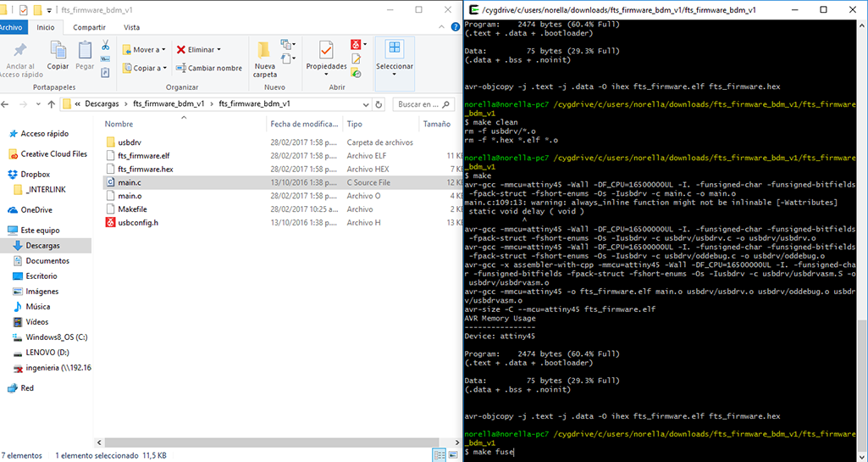Select fts_firmware.elf file

[143, 156]
